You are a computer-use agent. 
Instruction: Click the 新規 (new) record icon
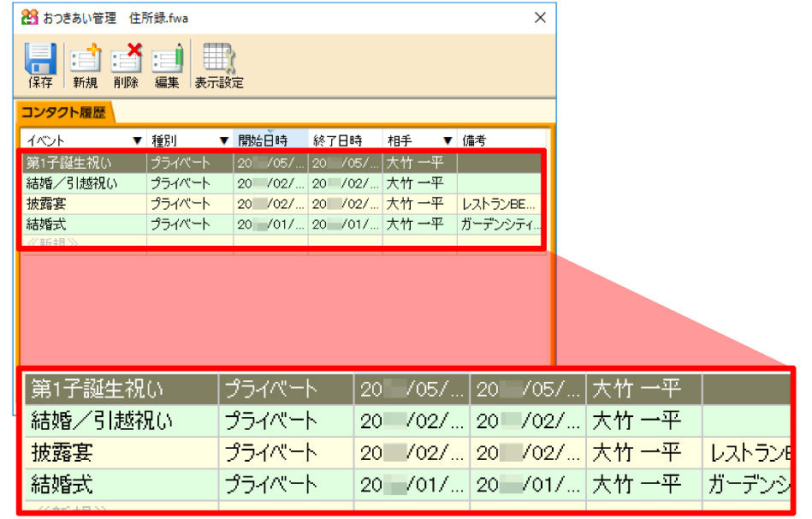[x=86, y=58]
